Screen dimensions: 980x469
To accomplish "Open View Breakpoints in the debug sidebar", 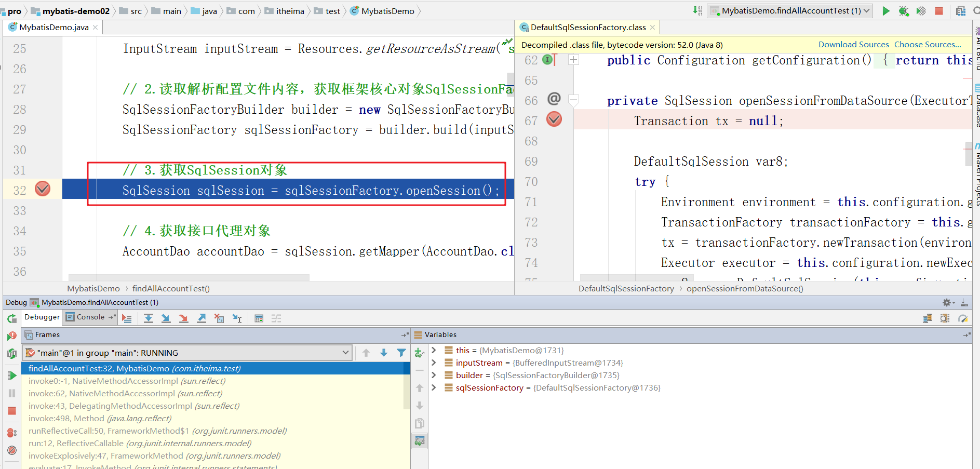I will (x=12, y=433).
